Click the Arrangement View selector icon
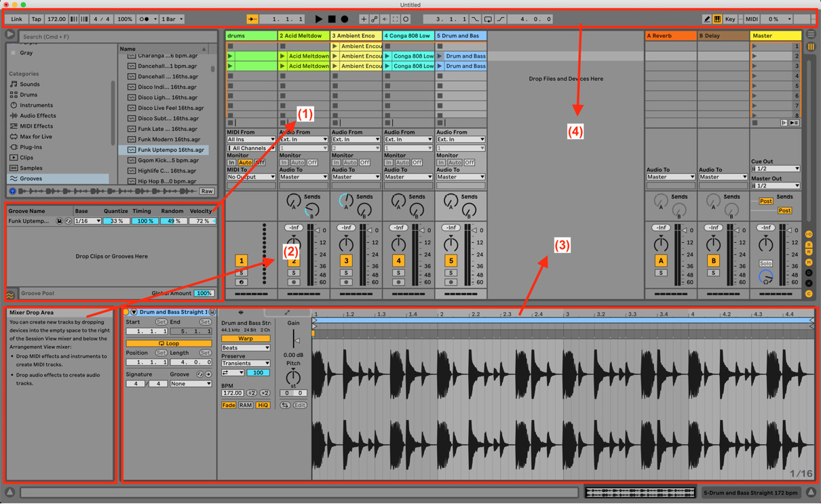The height and width of the screenshot is (504, 821). pos(811,34)
